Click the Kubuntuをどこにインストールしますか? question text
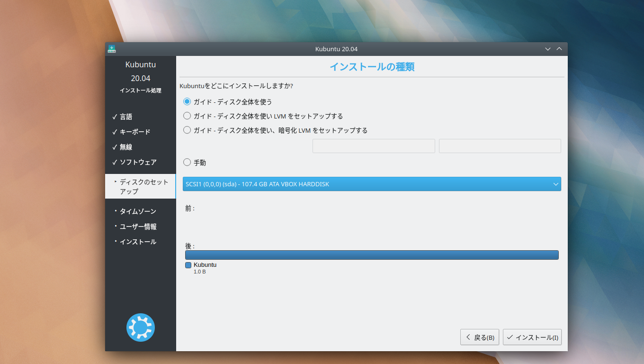The width and height of the screenshot is (644, 364). tap(236, 86)
